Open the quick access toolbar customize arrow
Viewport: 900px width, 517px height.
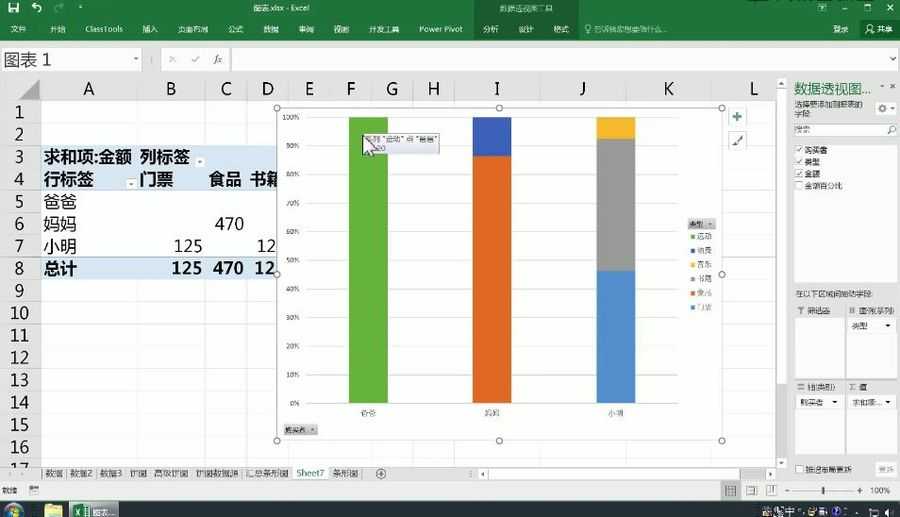80,7
